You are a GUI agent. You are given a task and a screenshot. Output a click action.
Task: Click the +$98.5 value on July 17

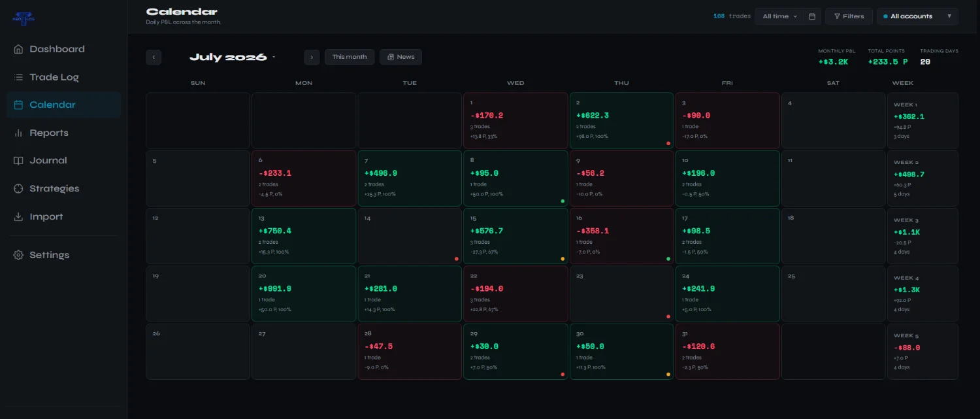tap(696, 231)
